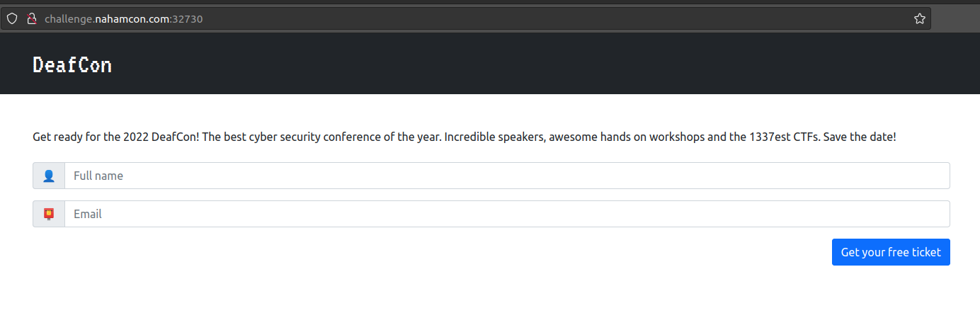Bookmark this page with the star icon
Screen dimensions: 980x313
(920, 19)
